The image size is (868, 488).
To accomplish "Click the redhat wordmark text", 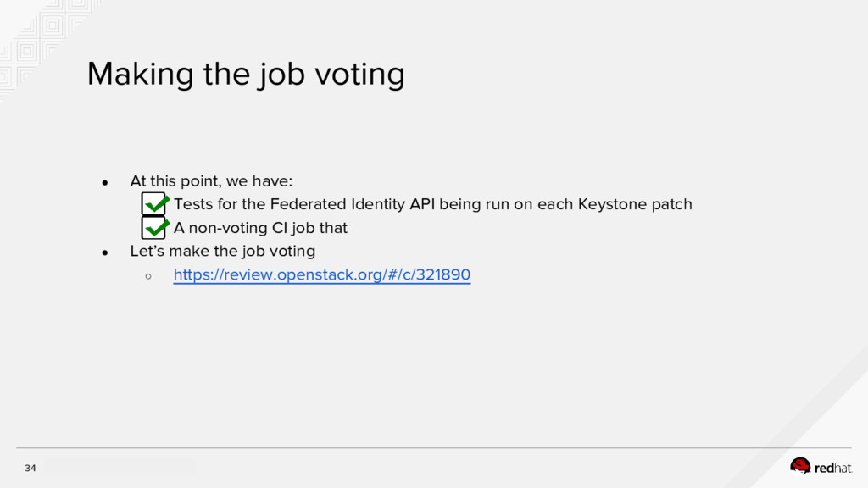I will pyautogui.click(x=833, y=468).
